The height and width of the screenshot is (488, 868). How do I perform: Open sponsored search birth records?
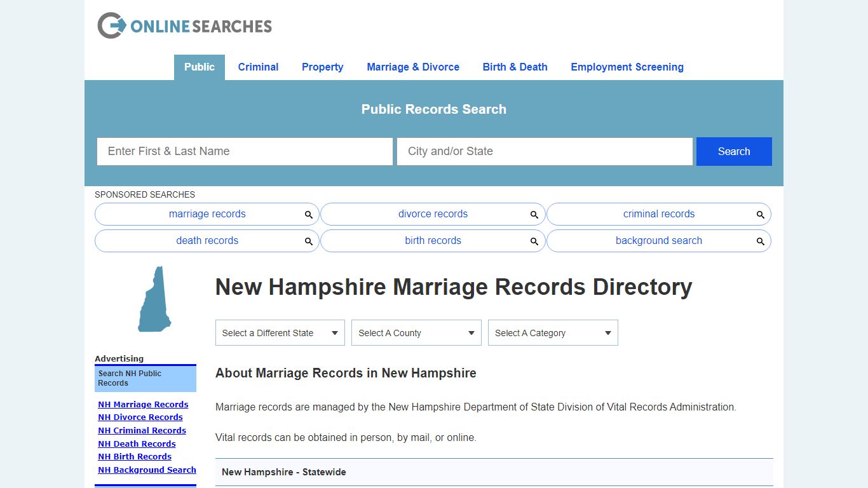tap(433, 241)
